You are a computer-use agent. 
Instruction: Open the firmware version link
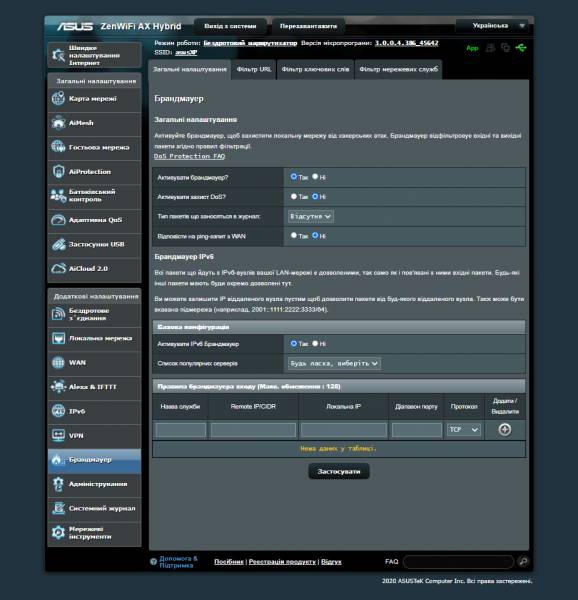click(x=407, y=43)
